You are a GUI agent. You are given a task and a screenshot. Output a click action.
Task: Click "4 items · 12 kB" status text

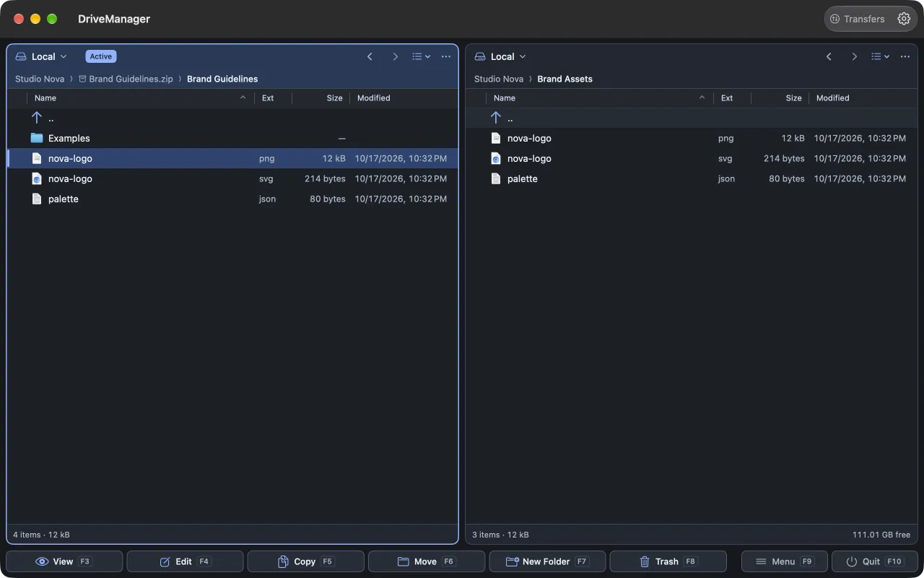[x=41, y=535]
